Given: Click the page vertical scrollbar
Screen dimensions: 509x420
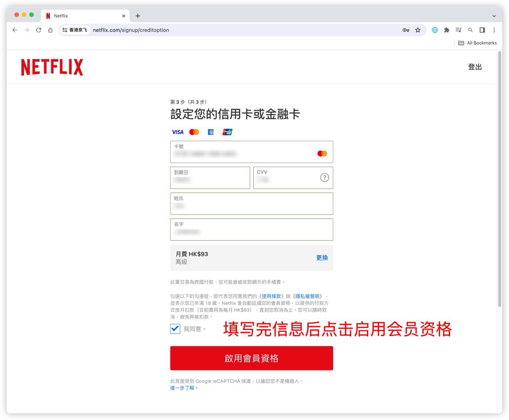Looking at the screenshot, I should click(x=500, y=179).
